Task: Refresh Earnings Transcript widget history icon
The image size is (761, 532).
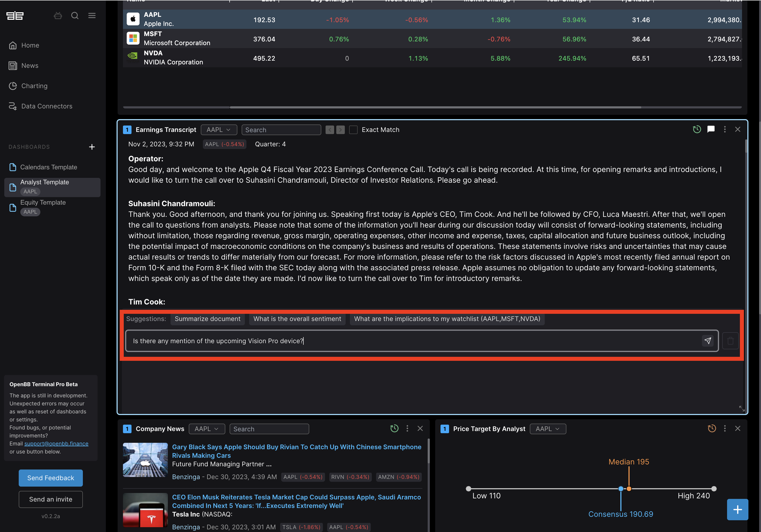Action: pyautogui.click(x=697, y=129)
